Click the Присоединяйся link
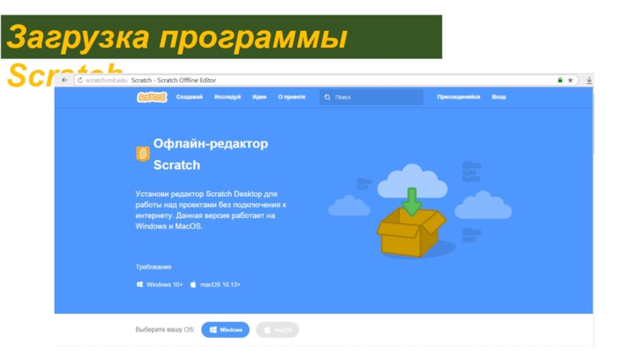This screenshot has height=362, width=644. [458, 97]
